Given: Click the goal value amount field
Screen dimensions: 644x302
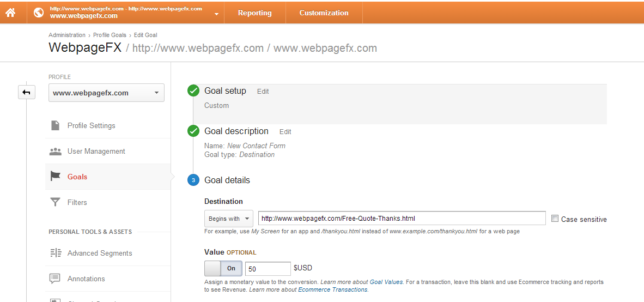Looking at the screenshot, I should click(x=268, y=269).
